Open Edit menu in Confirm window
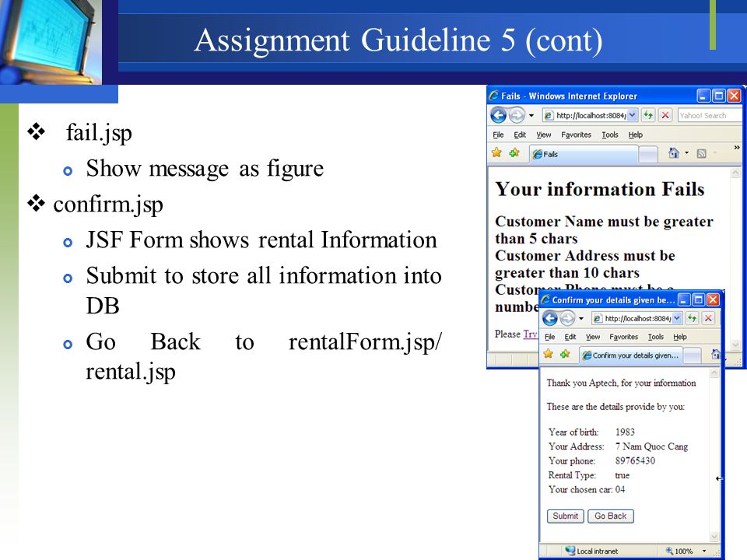747x560 pixels. [570, 337]
